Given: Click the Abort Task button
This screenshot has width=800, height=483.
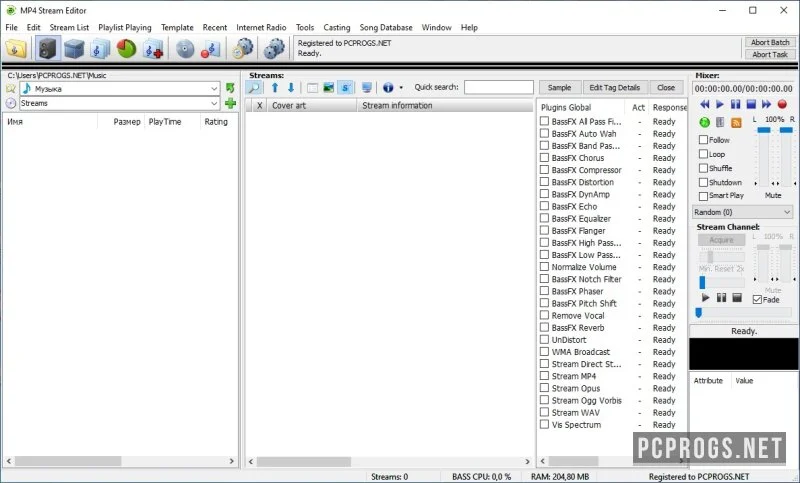Looking at the screenshot, I should click(x=770, y=55).
